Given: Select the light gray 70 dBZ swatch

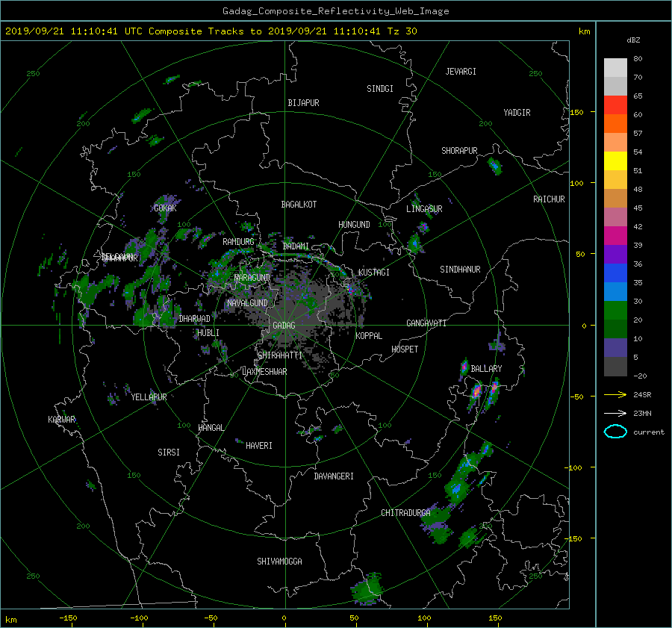Looking at the screenshot, I should (615, 67).
